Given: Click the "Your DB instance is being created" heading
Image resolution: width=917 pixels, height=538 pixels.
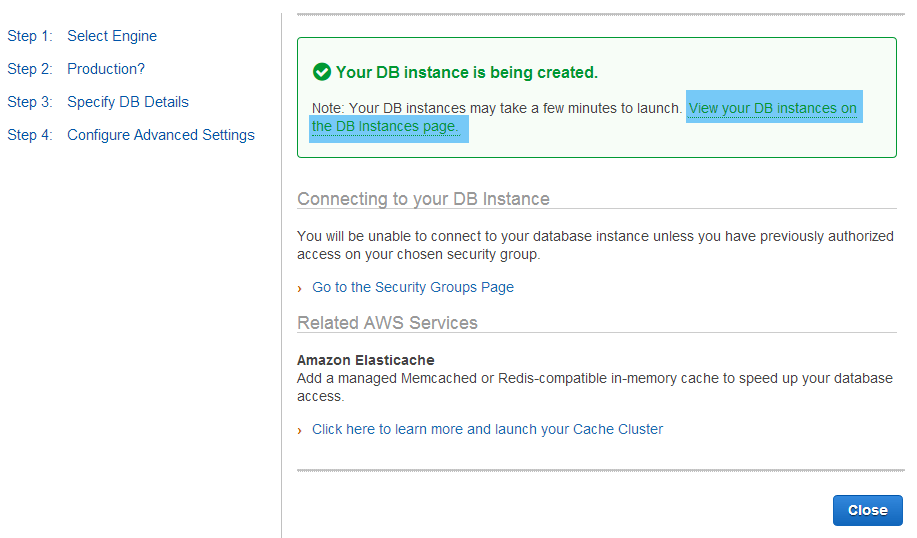Looking at the screenshot, I should coord(467,73).
